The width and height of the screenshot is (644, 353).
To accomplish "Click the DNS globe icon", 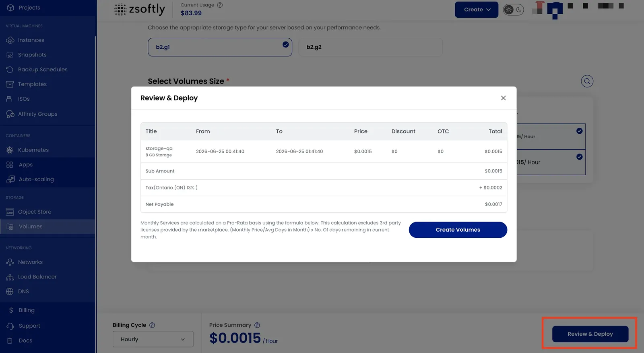I will click(x=10, y=291).
